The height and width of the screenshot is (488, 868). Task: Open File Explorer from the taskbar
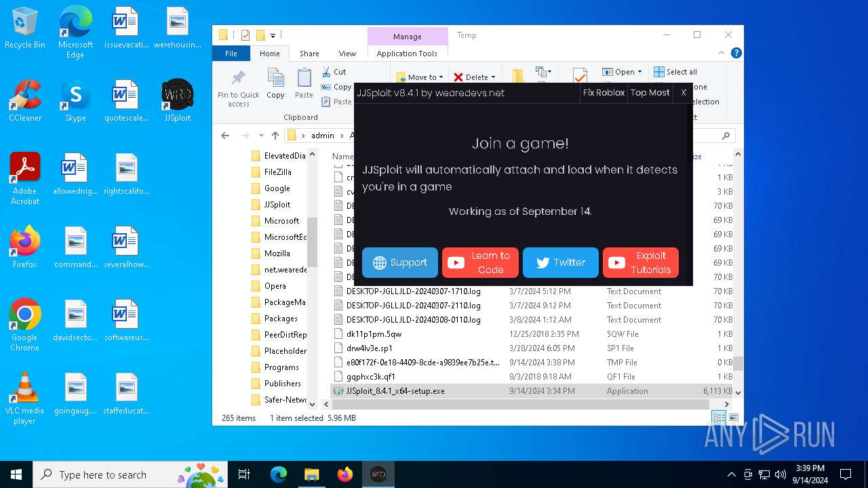point(311,474)
